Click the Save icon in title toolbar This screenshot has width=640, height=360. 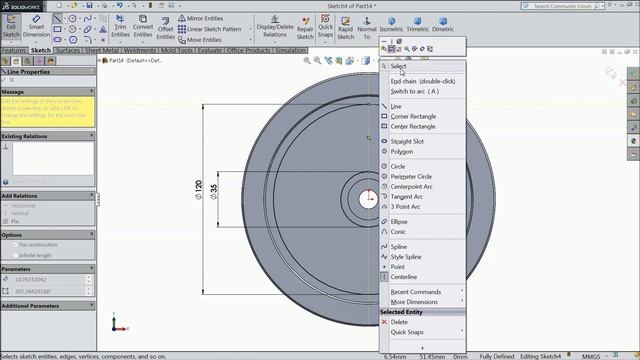[89, 6]
